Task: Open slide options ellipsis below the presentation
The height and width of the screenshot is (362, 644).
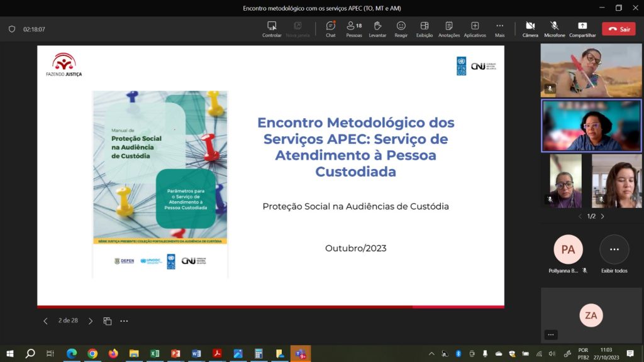Action: (x=124, y=321)
